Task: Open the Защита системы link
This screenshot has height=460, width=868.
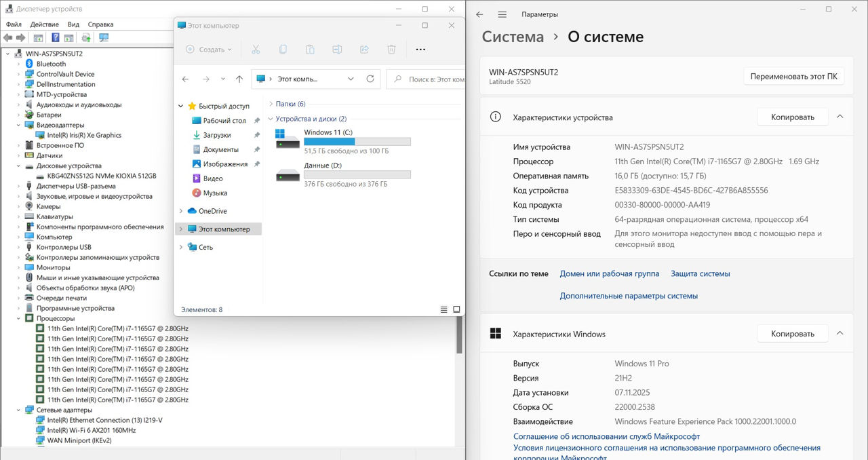Action: pyautogui.click(x=700, y=273)
